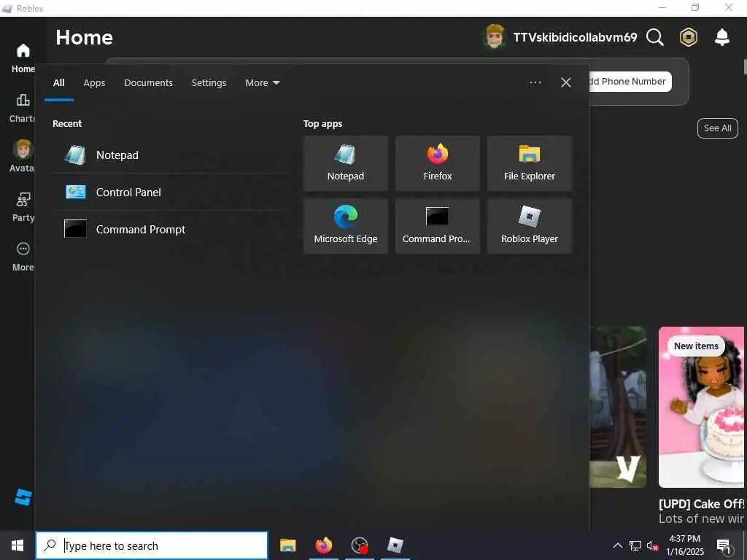The image size is (747, 560).
Task: Open the File Explorer tile in Top apps
Action: coord(530,163)
